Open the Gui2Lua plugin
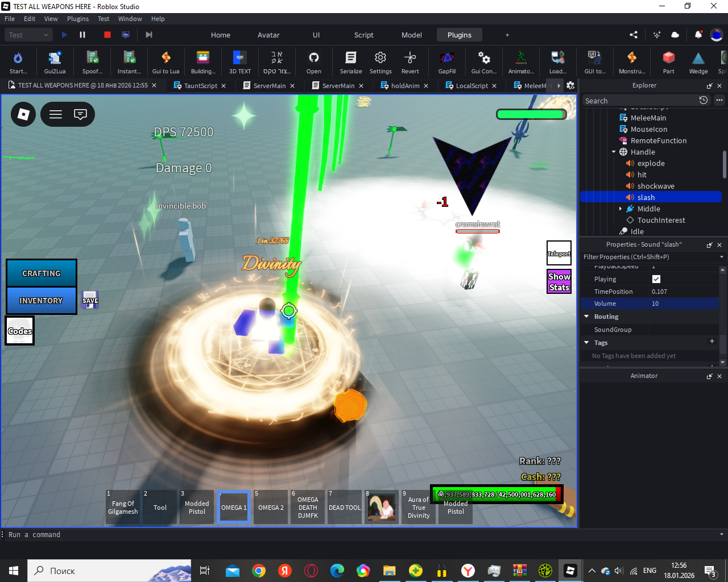The width and height of the screenshot is (728, 582). pyautogui.click(x=55, y=62)
